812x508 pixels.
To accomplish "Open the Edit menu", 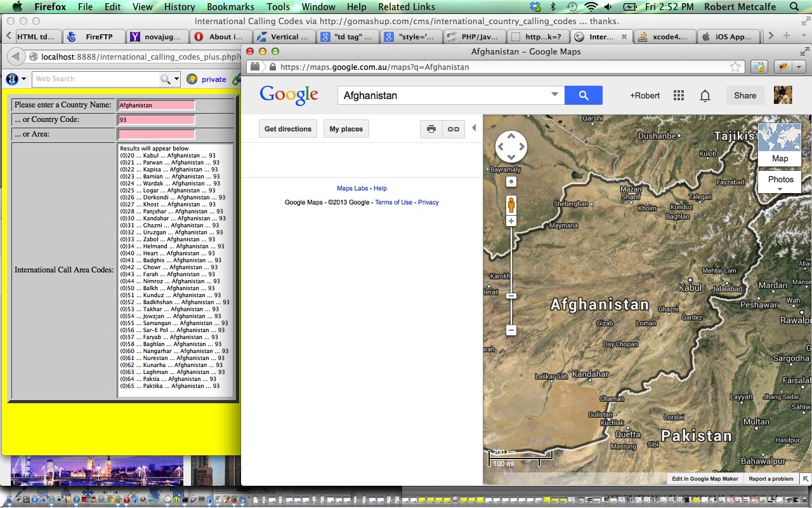I will (113, 7).
